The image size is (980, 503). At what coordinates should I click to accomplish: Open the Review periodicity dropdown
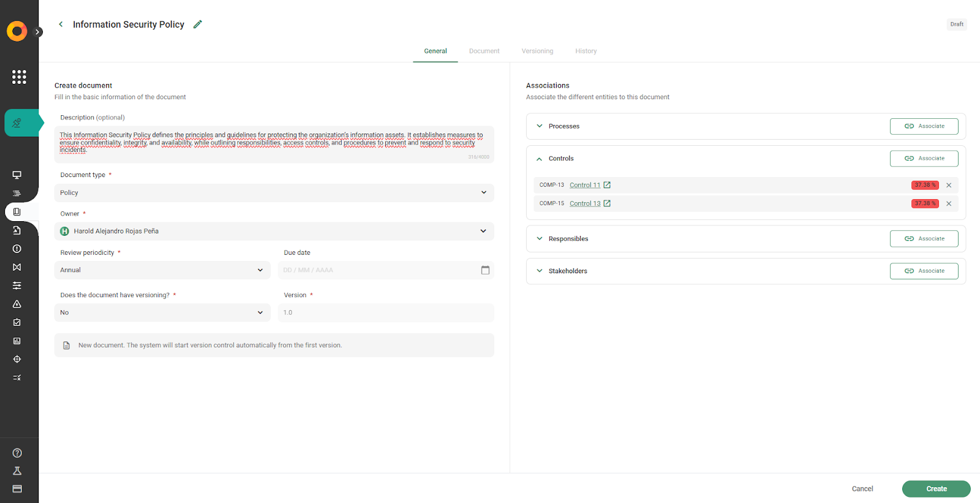point(162,270)
